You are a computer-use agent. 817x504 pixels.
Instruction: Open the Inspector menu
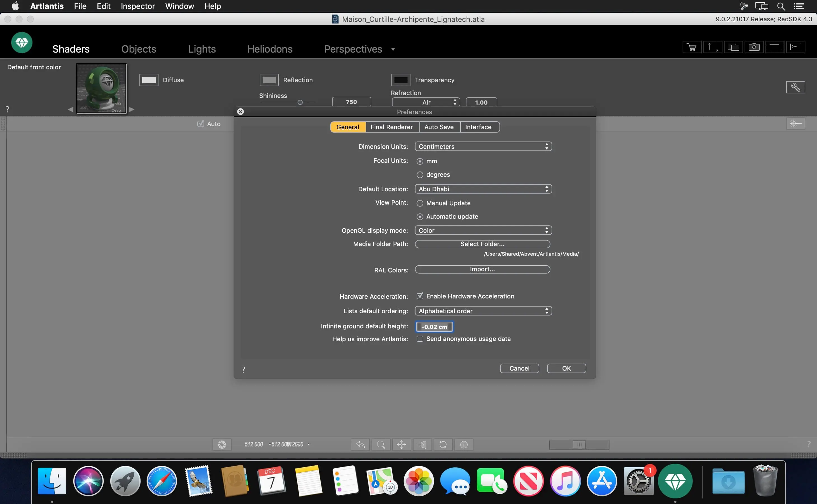tap(137, 6)
